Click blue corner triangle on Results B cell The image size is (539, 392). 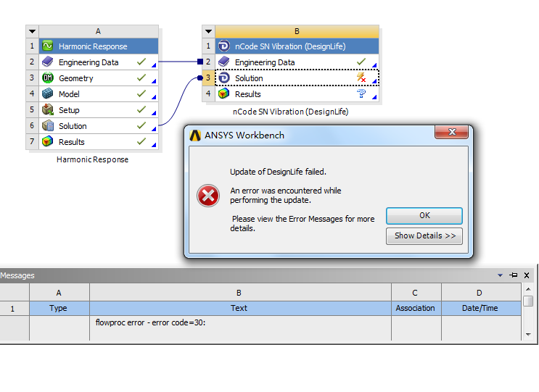[374, 97]
